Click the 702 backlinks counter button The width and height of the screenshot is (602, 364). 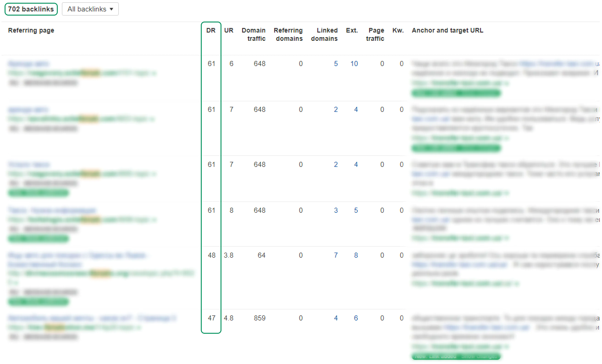coord(31,9)
